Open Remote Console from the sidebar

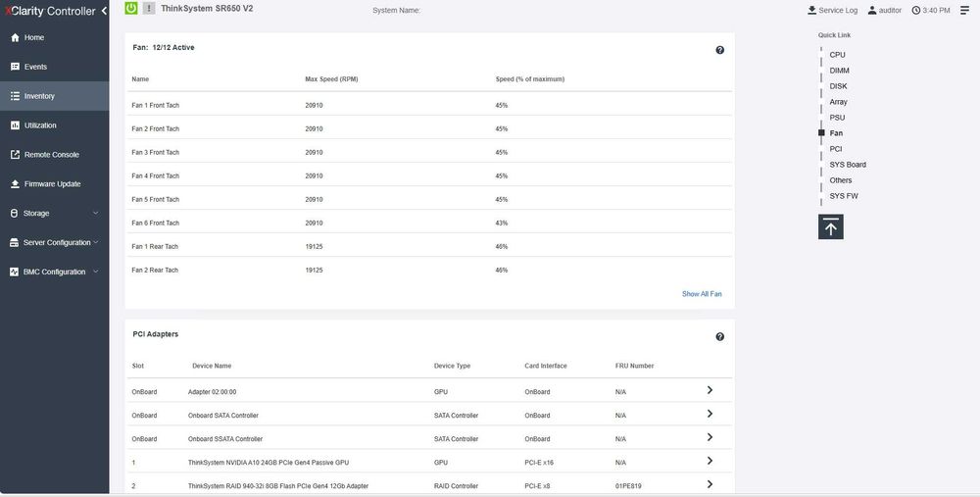(x=54, y=155)
